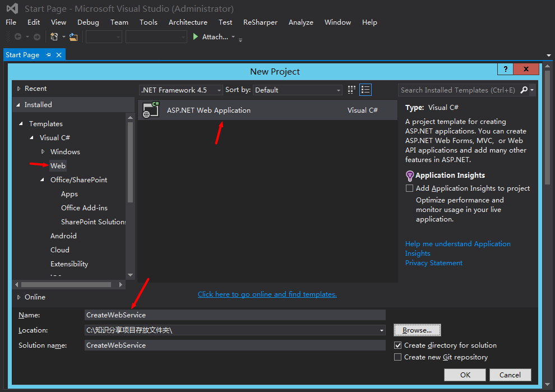Screen dimensions: 555x392
Task: Open the Architecture menu
Action: pos(188,22)
